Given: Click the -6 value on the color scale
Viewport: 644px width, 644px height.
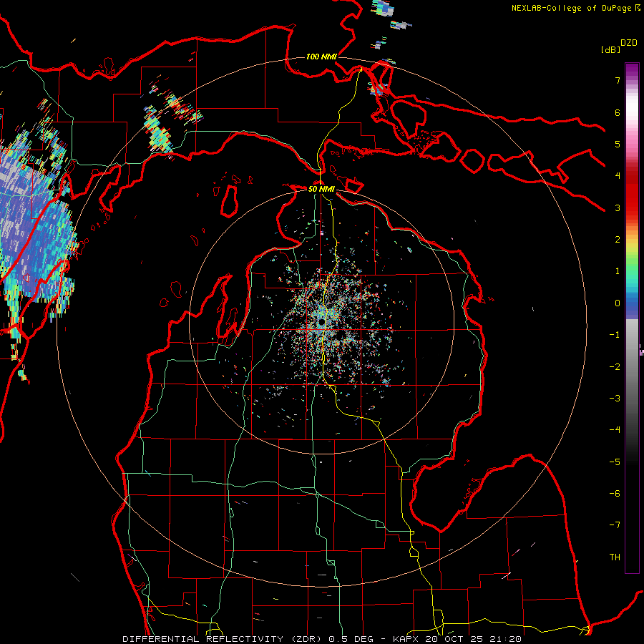Looking at the screenshot, I should point(615,494).
